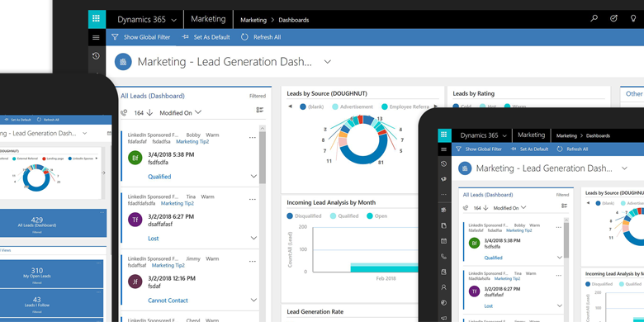Viewport: 644px width, 322px height.
Task: Click the search magnifier icon in top bar
Action: (x=594, y=18)
